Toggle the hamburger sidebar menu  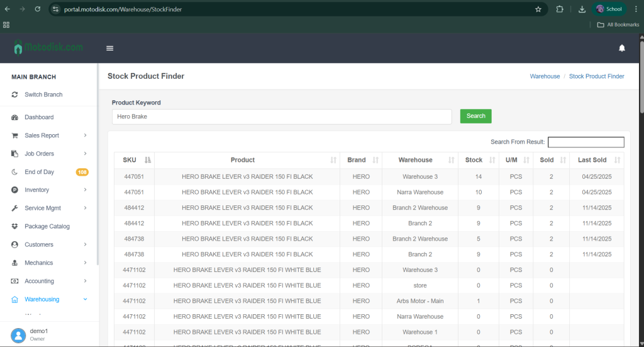[110, 48]
